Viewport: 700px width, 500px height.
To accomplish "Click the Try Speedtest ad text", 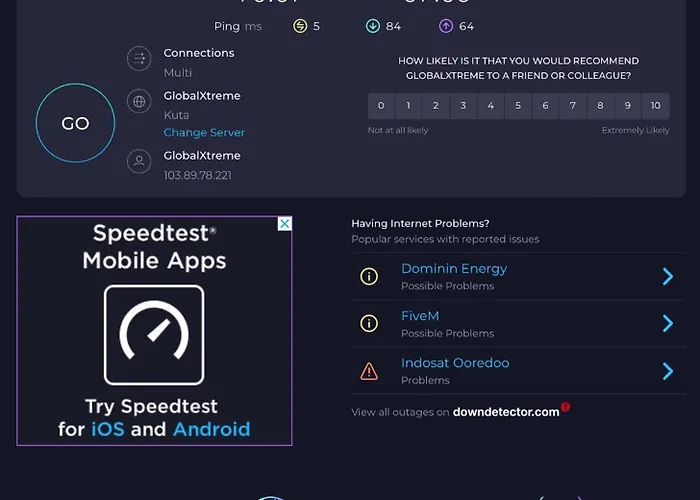I will 151,407.
